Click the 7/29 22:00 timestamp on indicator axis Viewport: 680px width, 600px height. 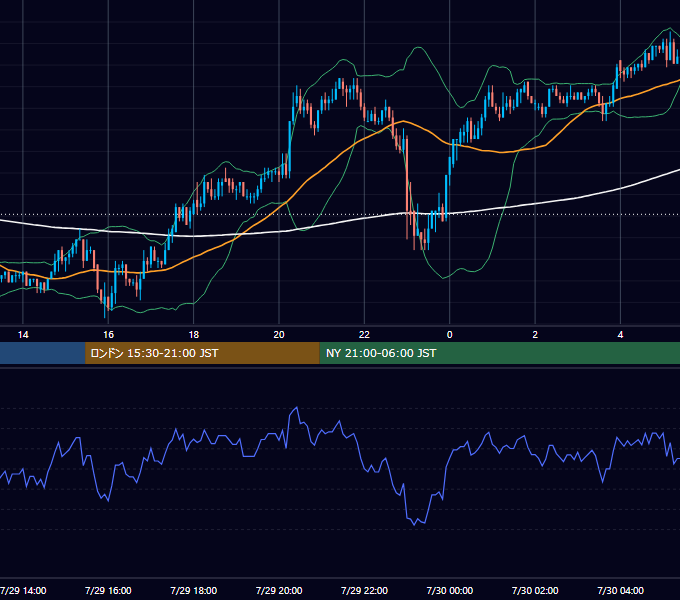[364, 590]
